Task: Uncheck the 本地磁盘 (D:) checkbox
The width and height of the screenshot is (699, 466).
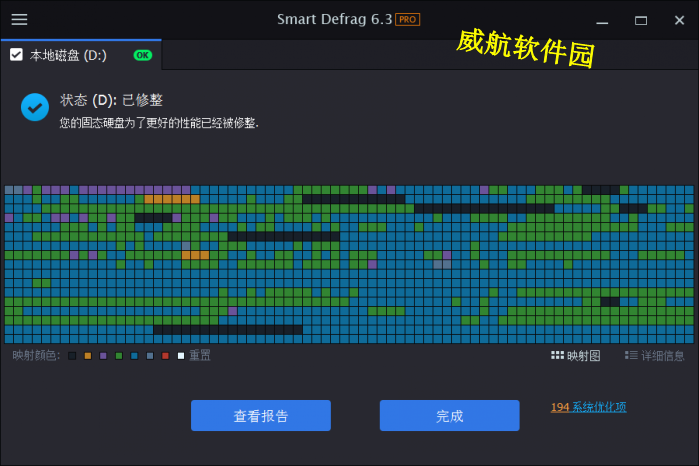Action: [16, 55]
